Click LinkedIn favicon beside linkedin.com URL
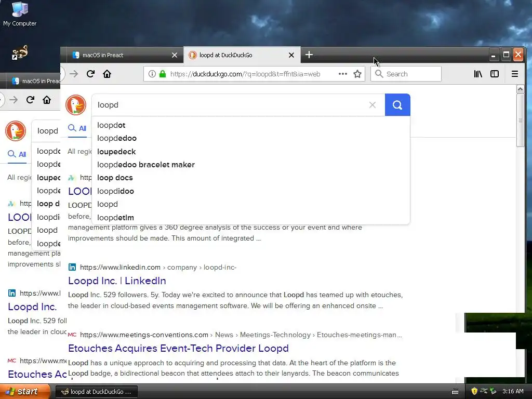Viewport: 532px width, 399px height. pyautogui.click(x=72, y=267)
